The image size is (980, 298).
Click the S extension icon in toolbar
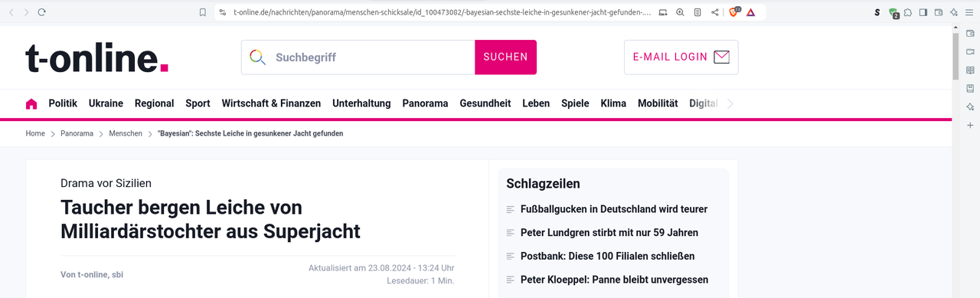pyautogui.click(x=877, y=12)
